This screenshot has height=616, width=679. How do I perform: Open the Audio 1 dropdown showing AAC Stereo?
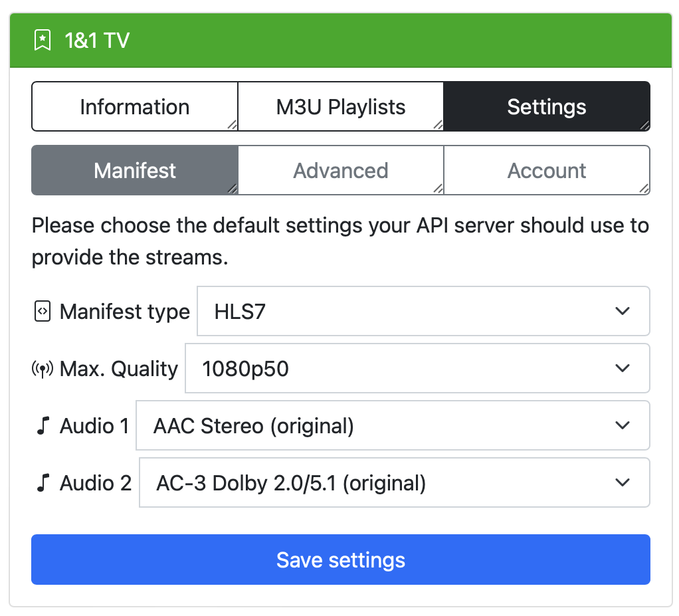393,425
